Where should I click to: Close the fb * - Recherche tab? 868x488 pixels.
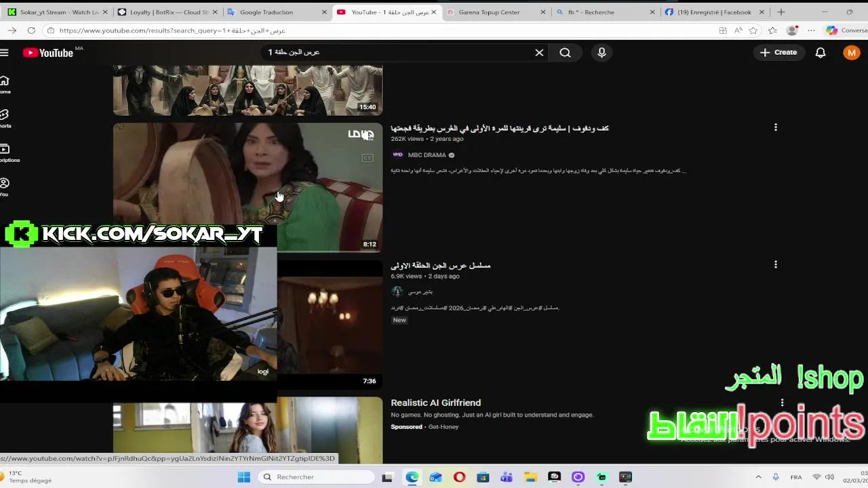click(652, 12)
